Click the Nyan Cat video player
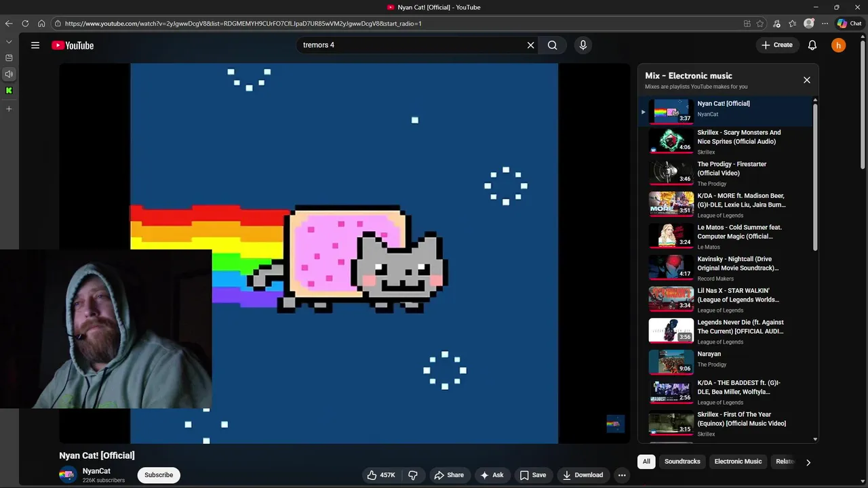 pyautogui.click(x=344, y=253)
